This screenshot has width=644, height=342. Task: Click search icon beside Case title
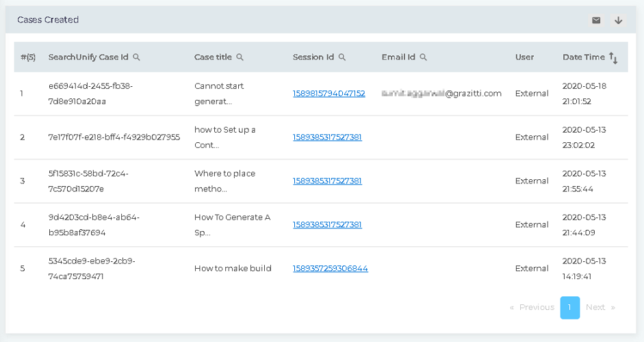240,57
